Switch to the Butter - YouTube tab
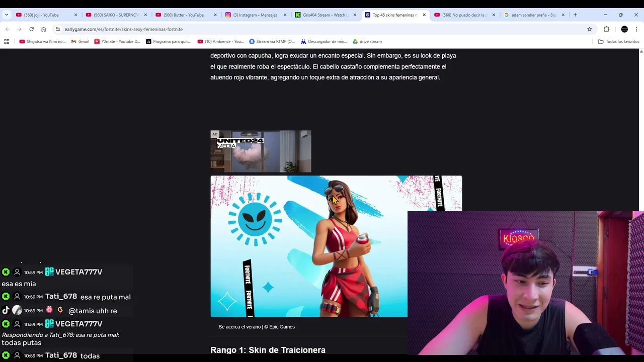This screenshot has height=362, width=644. coord(184,15)
